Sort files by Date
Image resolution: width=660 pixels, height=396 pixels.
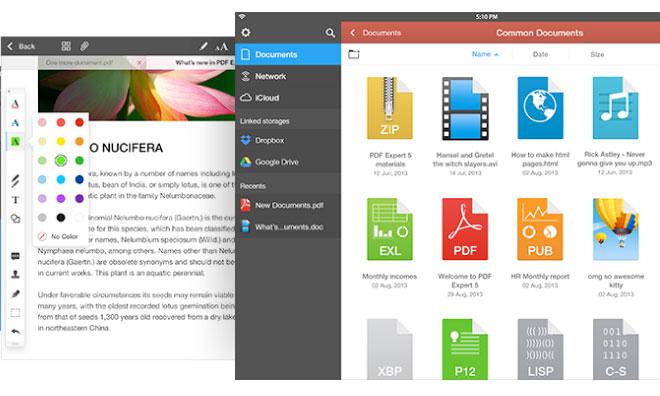coord(540,54)
